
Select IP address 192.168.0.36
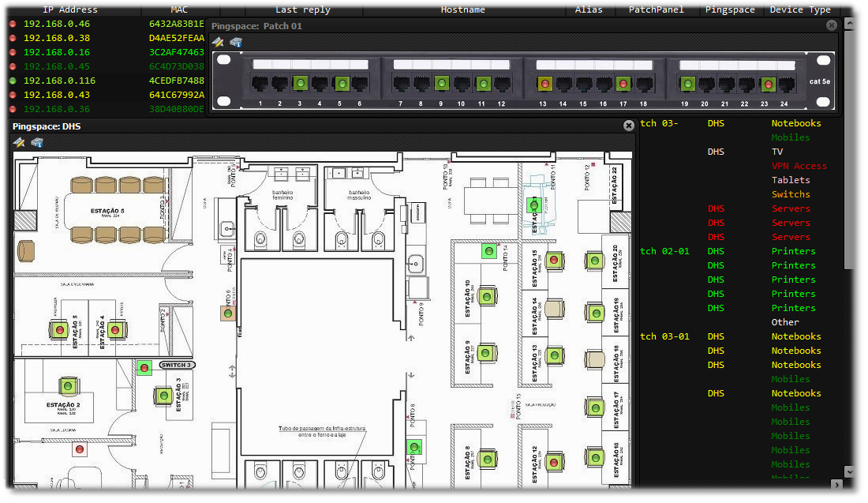[x=57, y=109]
